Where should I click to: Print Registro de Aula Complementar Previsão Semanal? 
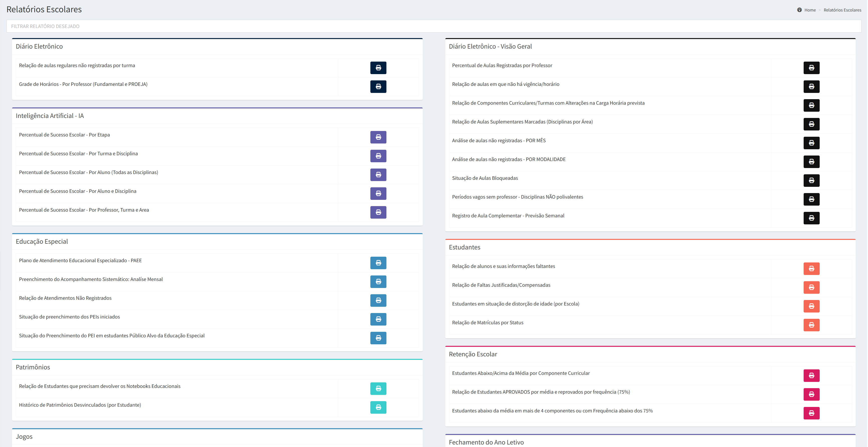click(811, 218)
